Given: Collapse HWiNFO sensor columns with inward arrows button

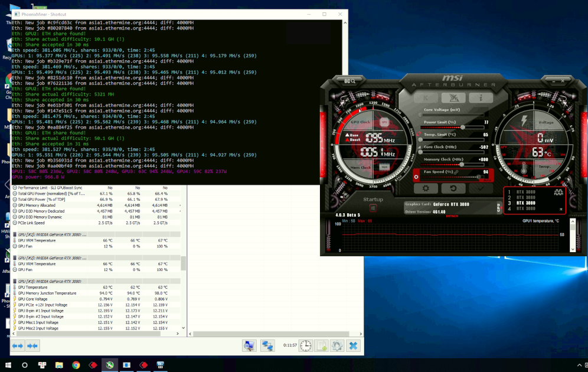Looking at the screenshot, I should 32,346.
